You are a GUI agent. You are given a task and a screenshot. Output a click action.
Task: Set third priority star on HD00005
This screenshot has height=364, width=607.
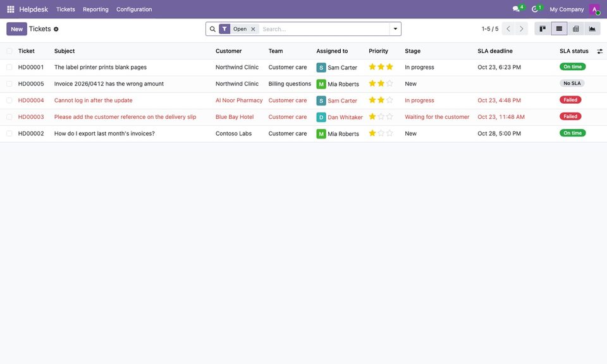(x=389, y=83)
